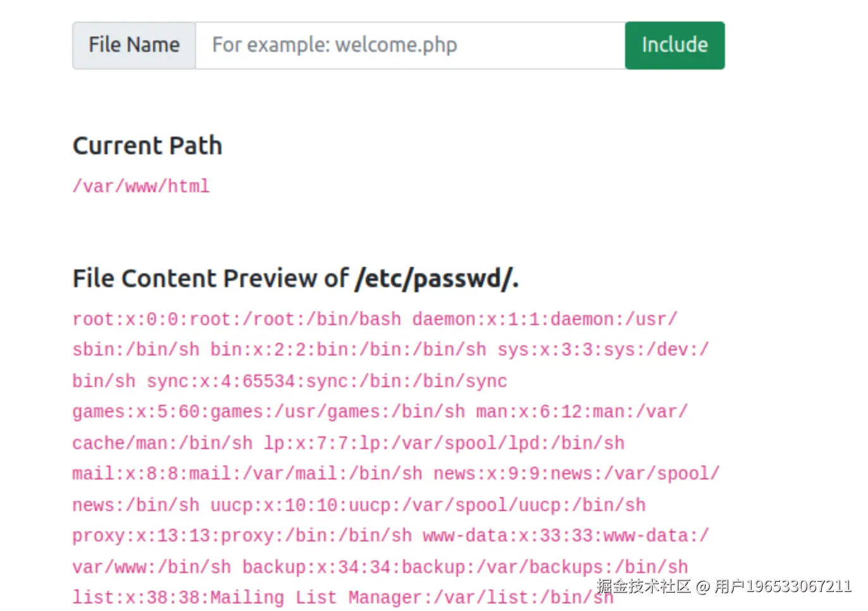Viewport: 868px width, 611px height.
Task: Click the proxy:x:13:13 passwd entry
Action: pos(242,536)
